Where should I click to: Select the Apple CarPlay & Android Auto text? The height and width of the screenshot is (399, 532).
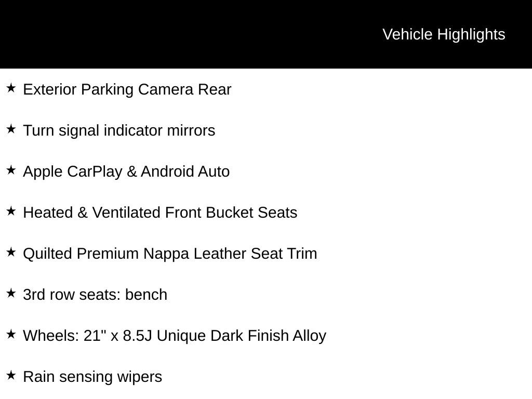126,171
